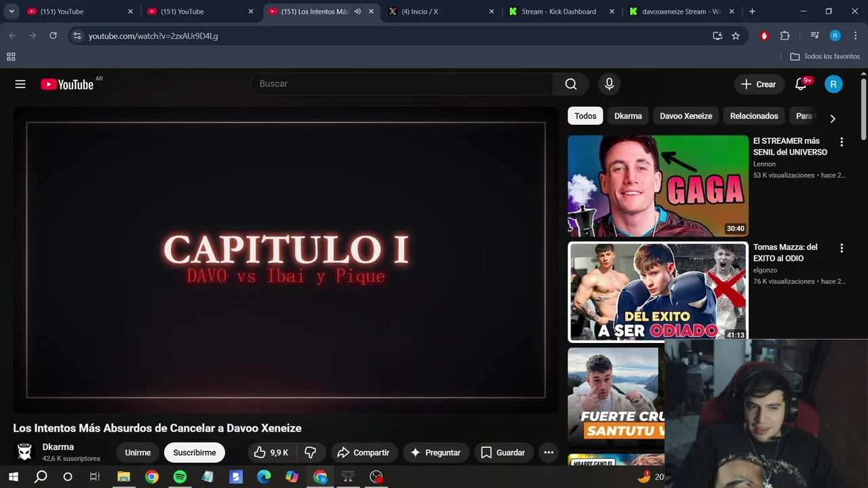The image size is (868, 488).
Task: Open more actions for the video
Action: coord(549,452)
